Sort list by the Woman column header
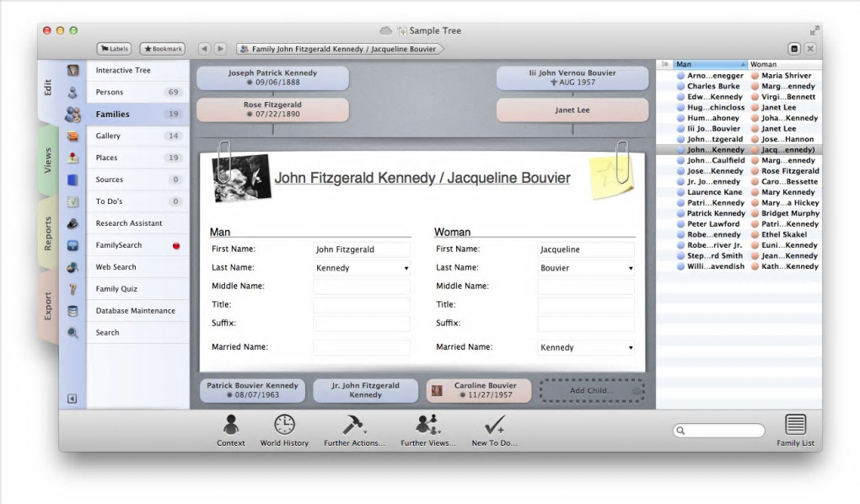860x504 pixels. point(785,64)
